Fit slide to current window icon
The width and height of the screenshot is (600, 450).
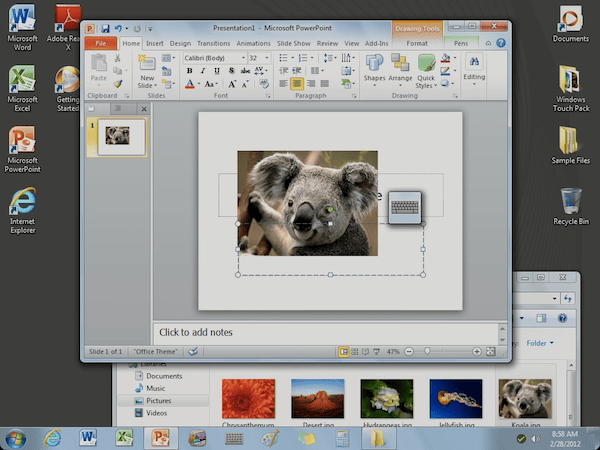coord(491,352)
